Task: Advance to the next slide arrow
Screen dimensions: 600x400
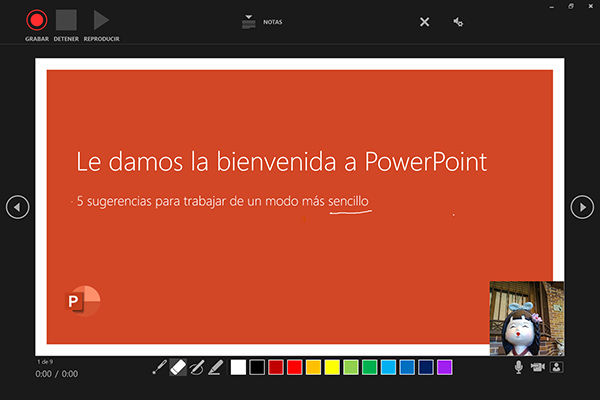Action: point(582,207)
